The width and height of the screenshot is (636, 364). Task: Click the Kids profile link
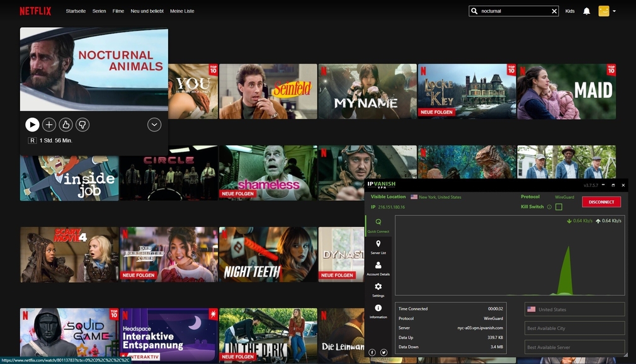(570, 11)
